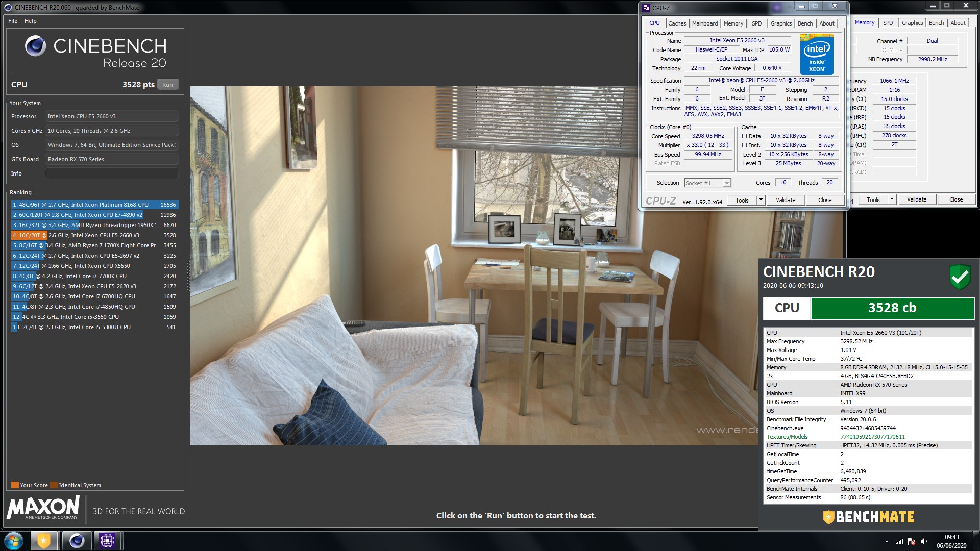
Task: Click the BenchMate logo at panel bottom
Action: pyautogui.click(x=869, y=517)
